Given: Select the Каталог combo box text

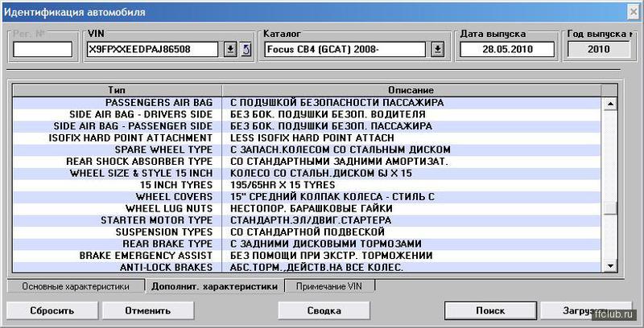Looking at the screenshot, I should coord(345,50).
